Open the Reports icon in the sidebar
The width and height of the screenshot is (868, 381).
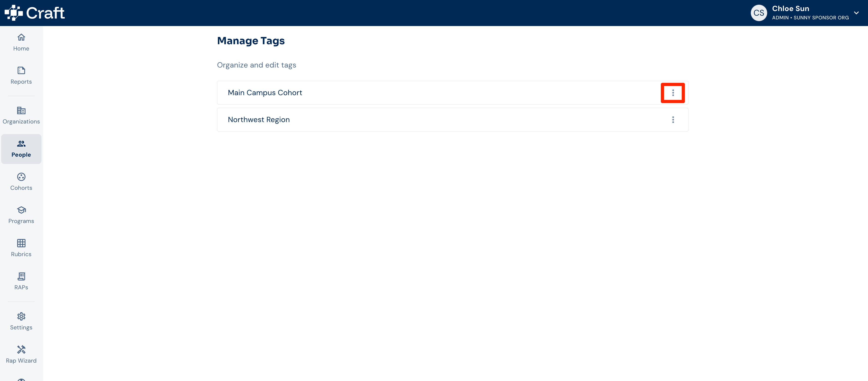point(21,70)
